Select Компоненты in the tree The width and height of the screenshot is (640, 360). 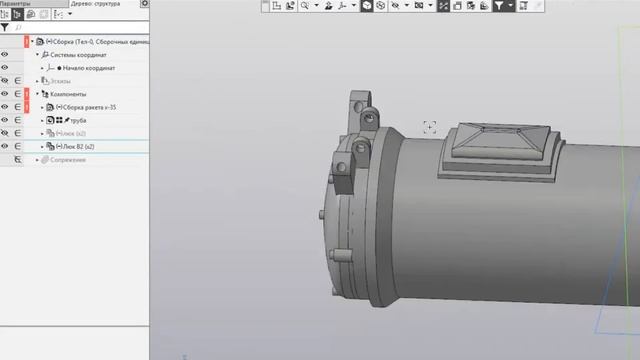pos(68,94)
